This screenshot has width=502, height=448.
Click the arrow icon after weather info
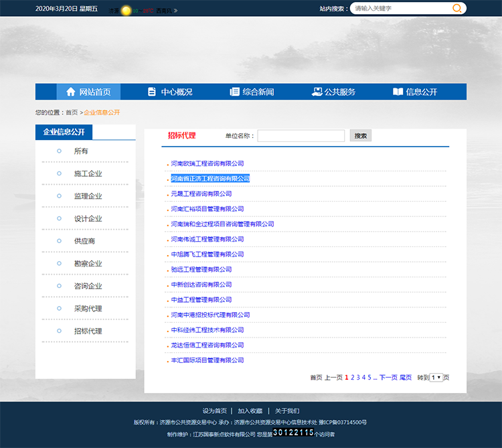point(175,11)
